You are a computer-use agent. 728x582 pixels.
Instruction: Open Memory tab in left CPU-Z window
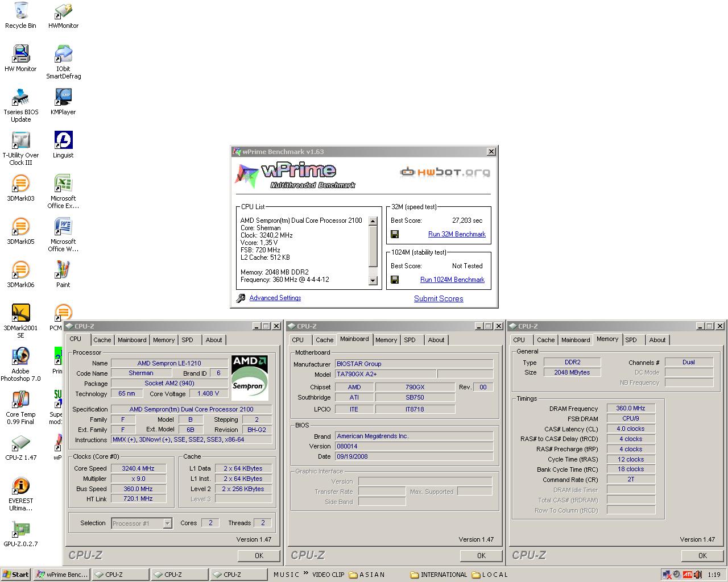(x=164, y=340)
